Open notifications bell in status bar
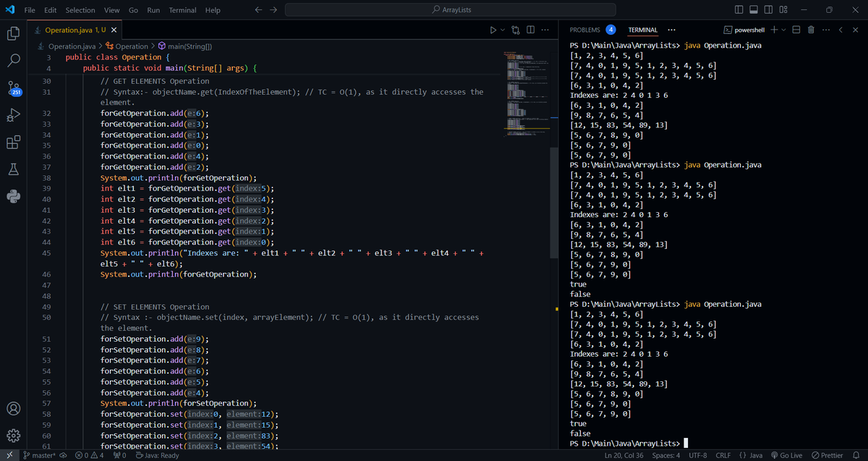Screen dimensions: 868x461 [854, 455]
